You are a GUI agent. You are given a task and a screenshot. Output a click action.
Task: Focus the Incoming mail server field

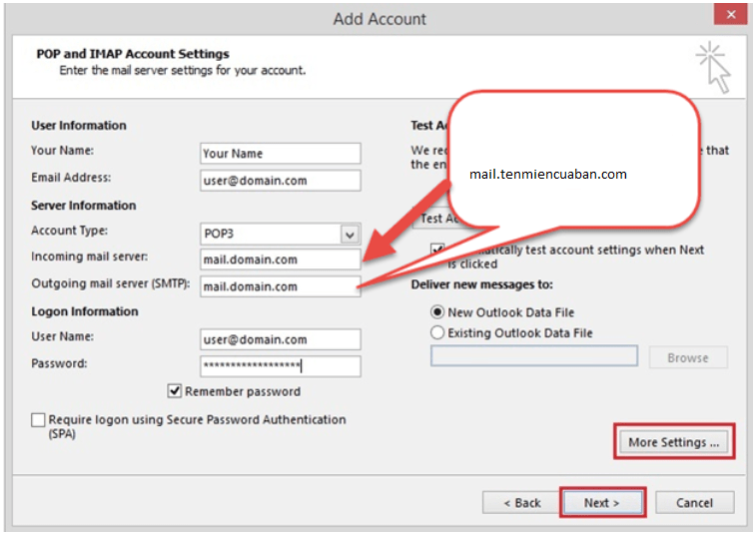(x=280, y=260)
